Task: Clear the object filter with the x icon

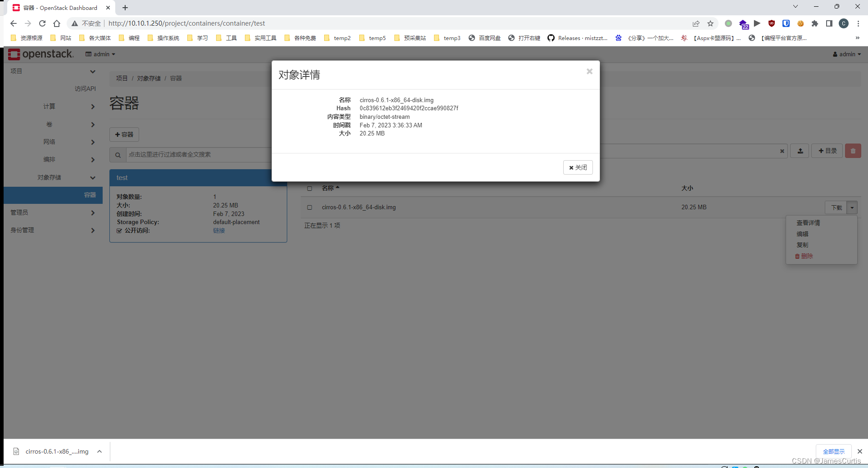Action: coord(782,151)
